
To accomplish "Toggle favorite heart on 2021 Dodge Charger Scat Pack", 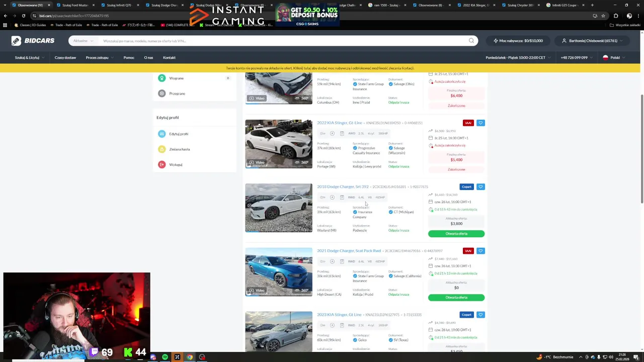I will click(x=480, y=250).
